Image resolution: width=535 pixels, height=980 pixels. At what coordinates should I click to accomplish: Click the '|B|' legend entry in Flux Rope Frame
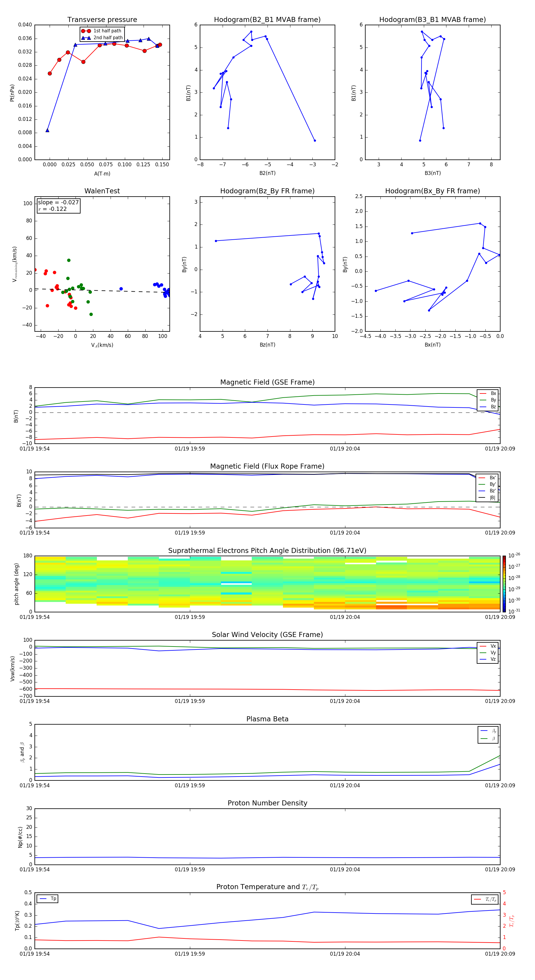(x=487, y=498)
